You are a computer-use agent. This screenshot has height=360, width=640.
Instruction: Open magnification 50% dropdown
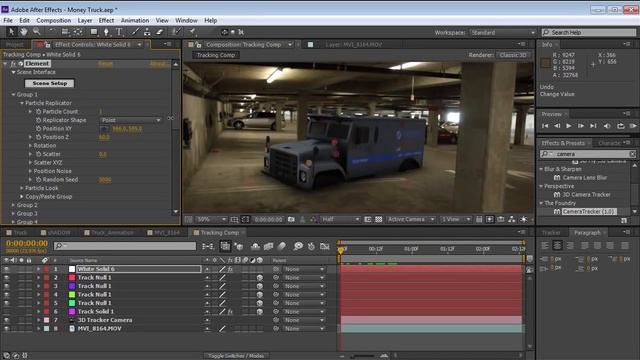coord(211,220)
